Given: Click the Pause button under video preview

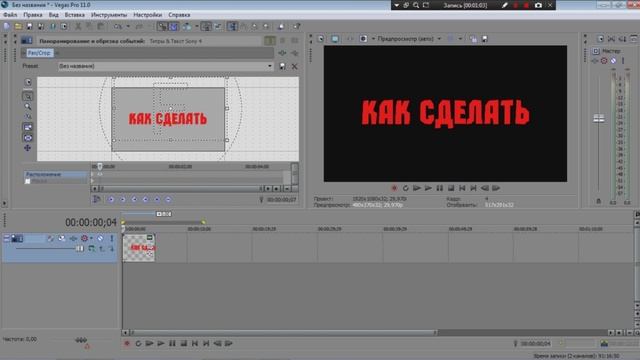Looking at the screenshot, I should (440, 188).
